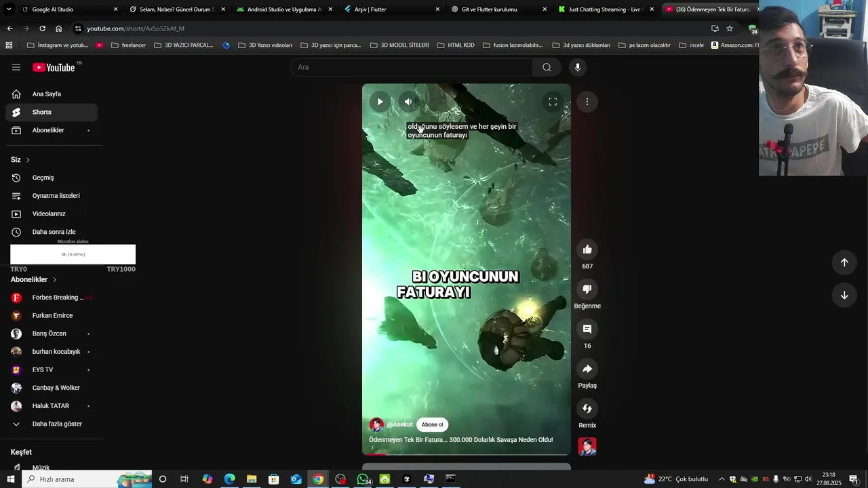Click the YouTube logo

pos(54,67)
